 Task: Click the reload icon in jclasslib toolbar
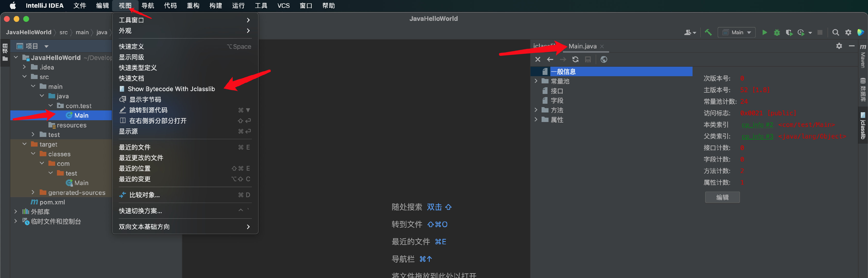point(575,59)
